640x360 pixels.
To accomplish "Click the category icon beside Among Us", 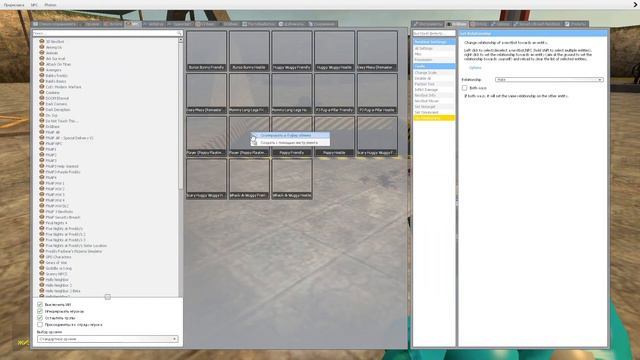I will [x=42, y=47].
